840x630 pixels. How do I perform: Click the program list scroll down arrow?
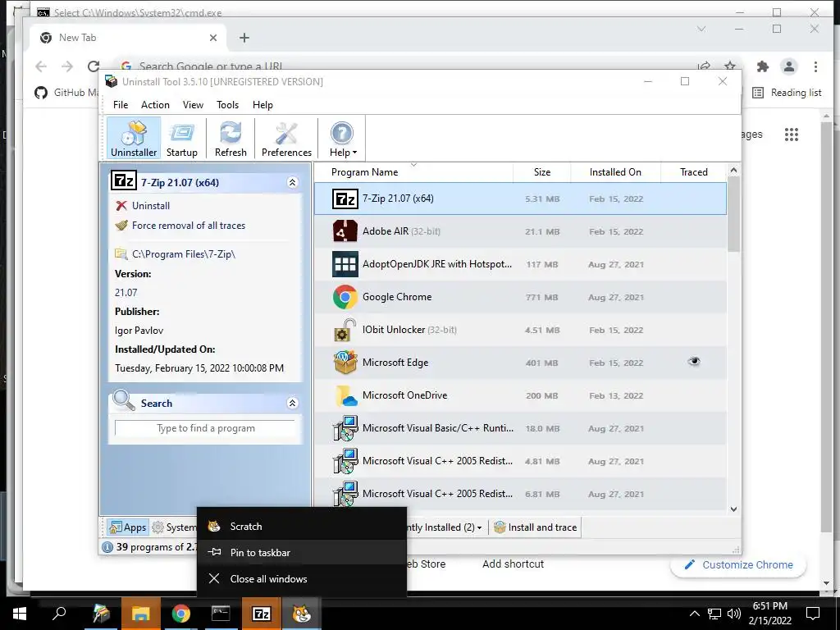733,509
